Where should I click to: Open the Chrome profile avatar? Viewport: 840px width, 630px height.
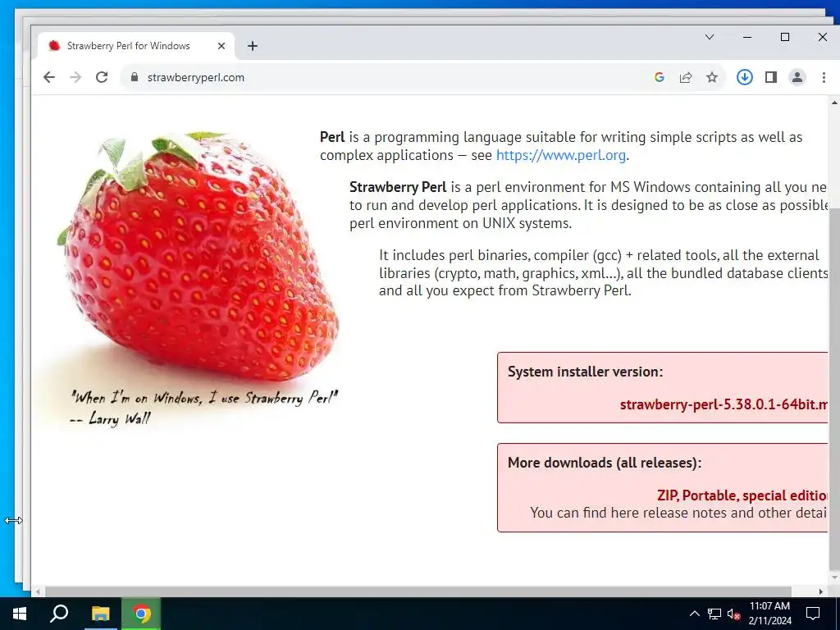(x=797, y=77)
